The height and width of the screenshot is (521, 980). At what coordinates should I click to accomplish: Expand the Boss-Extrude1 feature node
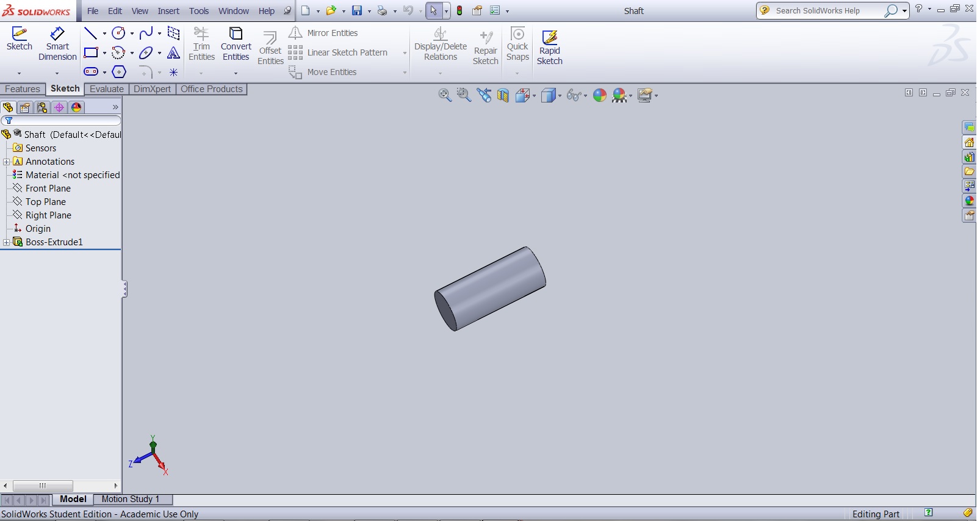coord(7,242)
